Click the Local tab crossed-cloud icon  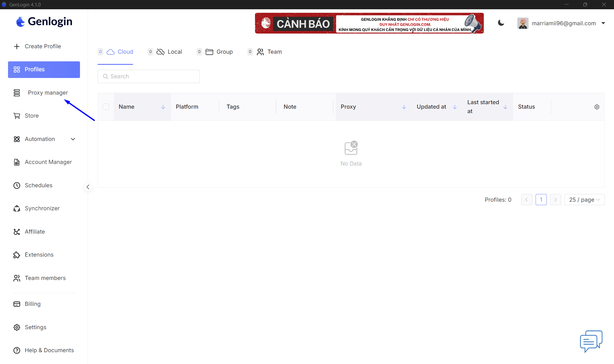(x=160, y=52)
